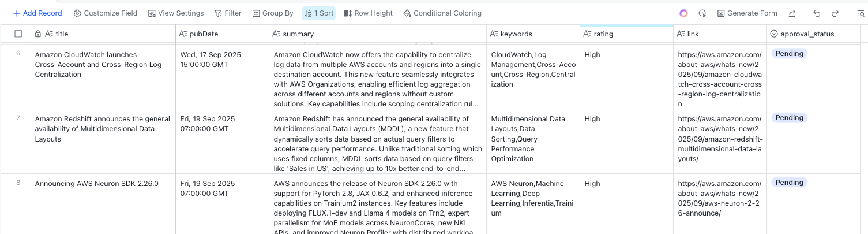Image resolution: width=868 pixels, height=234 pixels.
Task: Open the approval_status column header menu
Action: [x=807, y=34]
